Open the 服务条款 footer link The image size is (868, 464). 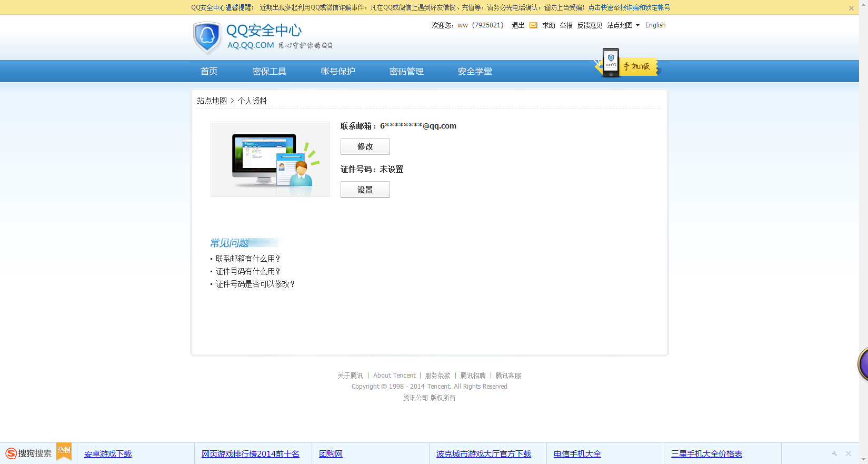pos(438,376)
